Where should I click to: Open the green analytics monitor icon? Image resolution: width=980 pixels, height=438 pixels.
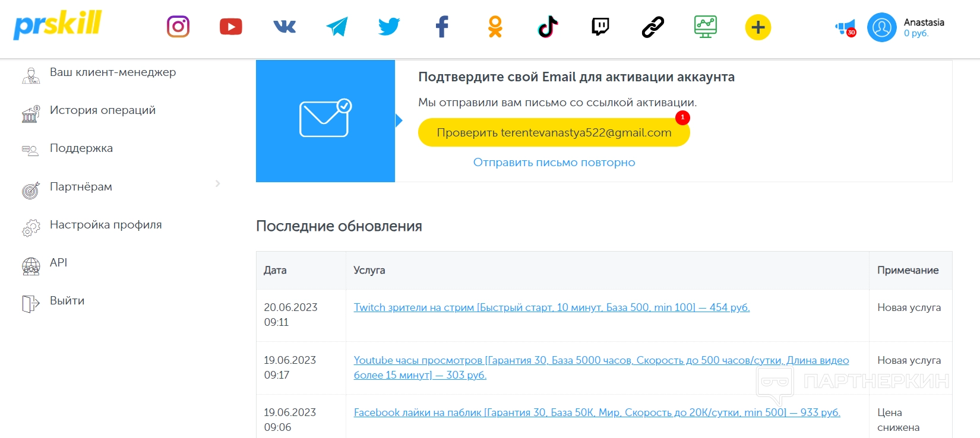[706, 27]
